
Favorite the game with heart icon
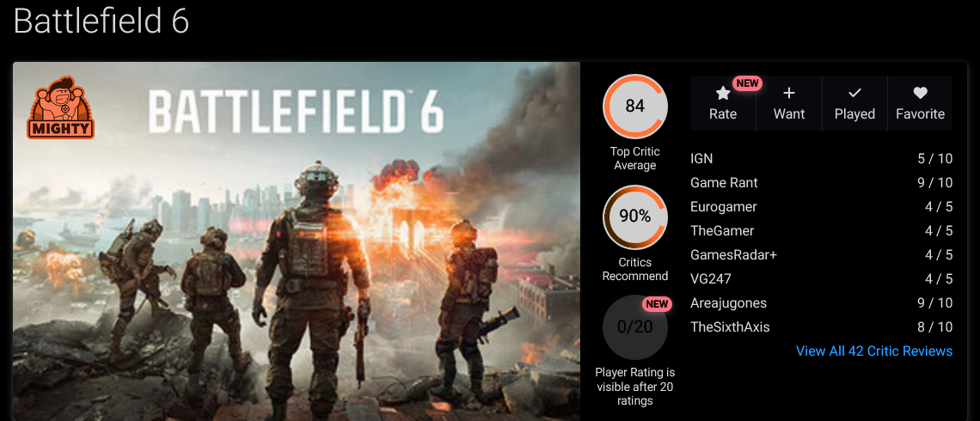(x=920, y=93)
